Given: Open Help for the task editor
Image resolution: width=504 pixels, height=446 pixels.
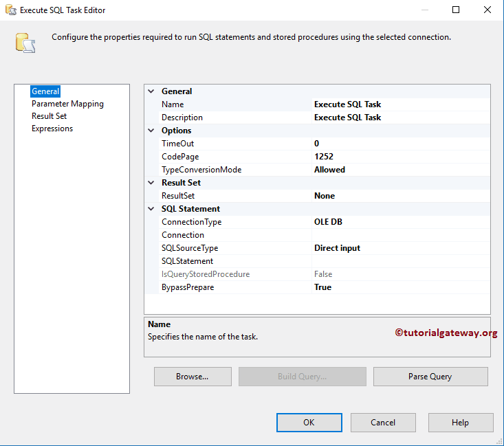Looking at the screenshot, I should coord(460,423).
